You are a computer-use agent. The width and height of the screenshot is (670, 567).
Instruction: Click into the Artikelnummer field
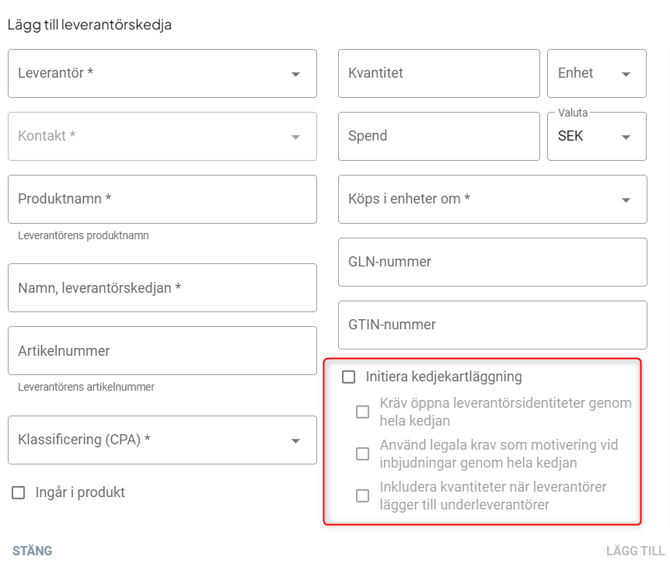tap(162, 351)
